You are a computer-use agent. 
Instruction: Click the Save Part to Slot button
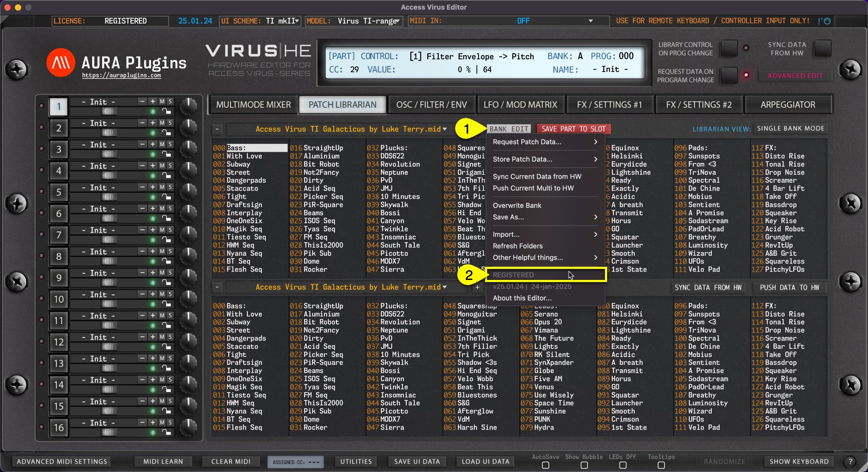click(573, 129)
